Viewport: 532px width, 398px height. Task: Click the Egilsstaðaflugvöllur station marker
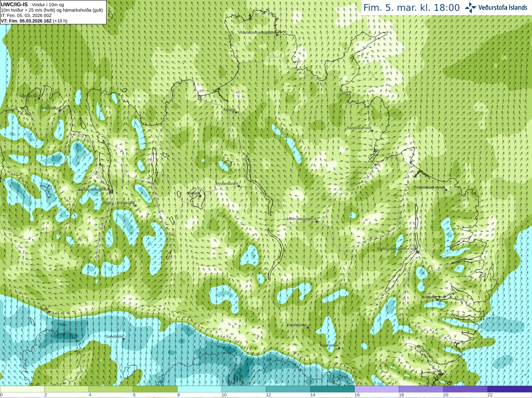point(417,251)
